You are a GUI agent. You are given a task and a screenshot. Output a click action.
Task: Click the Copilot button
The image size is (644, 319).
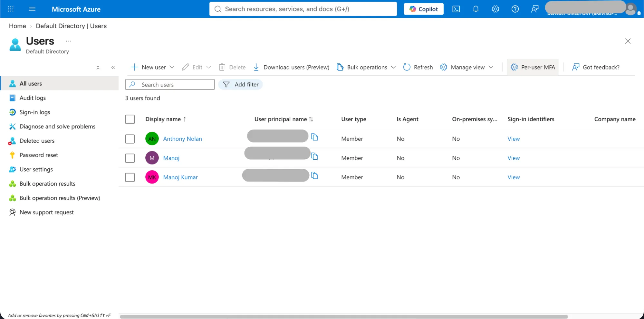click(423, 9)
